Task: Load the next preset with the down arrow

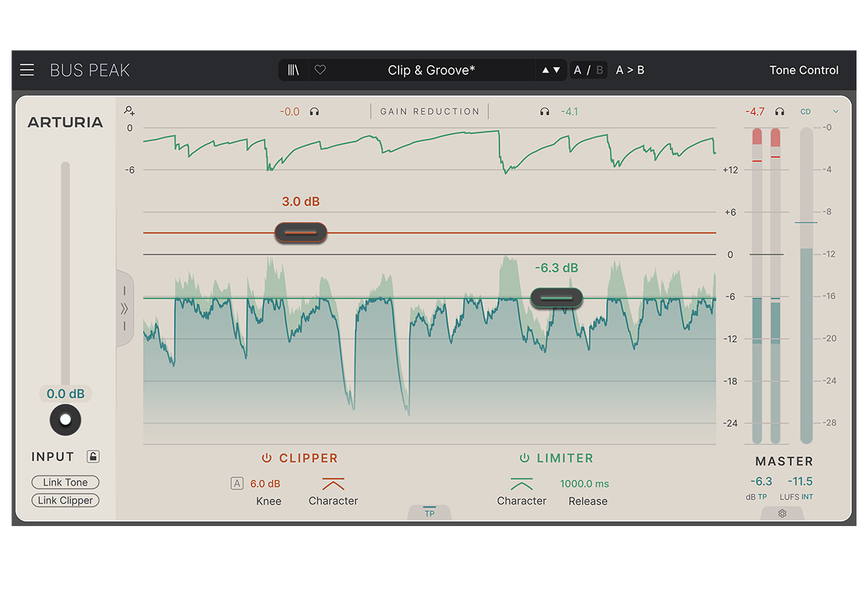Action: pos(556,70)
